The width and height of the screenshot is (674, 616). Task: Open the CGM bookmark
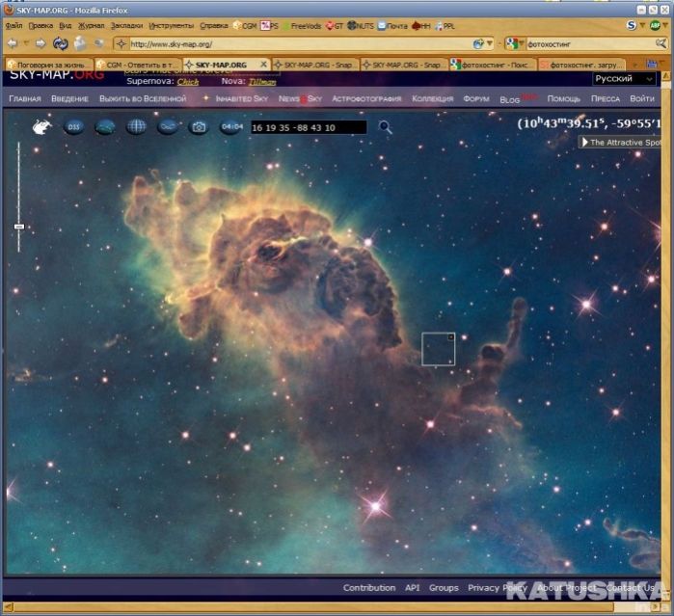[x=245, y=26]
